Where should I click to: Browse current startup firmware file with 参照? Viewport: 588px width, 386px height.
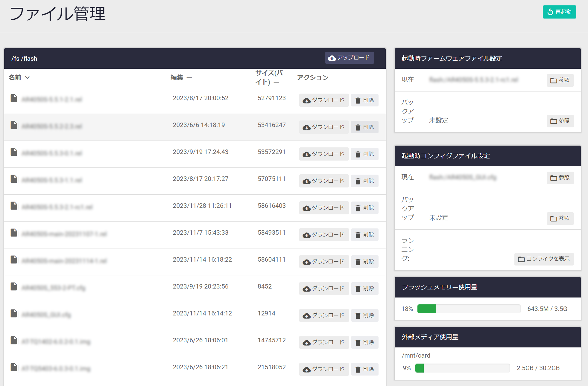(x=560, y=80)
